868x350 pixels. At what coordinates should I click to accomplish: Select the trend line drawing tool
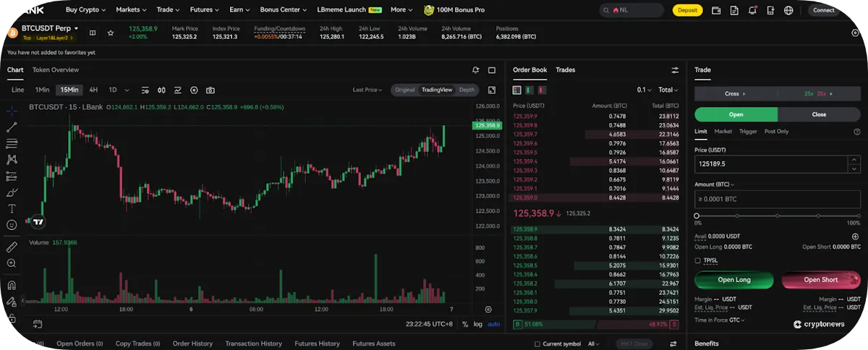click(12, 127)
